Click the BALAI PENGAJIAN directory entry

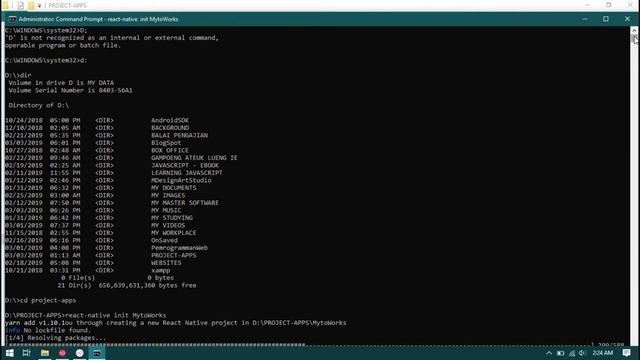tap(179, 135)
